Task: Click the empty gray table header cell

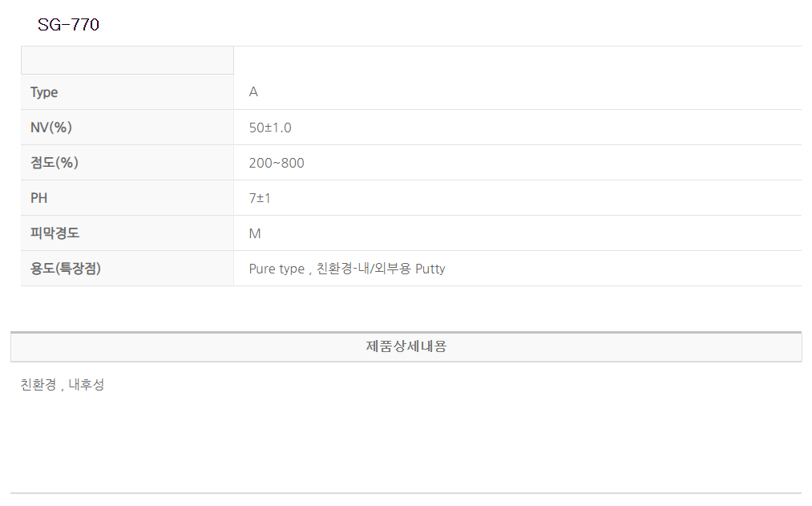Action: click(127, 60)
